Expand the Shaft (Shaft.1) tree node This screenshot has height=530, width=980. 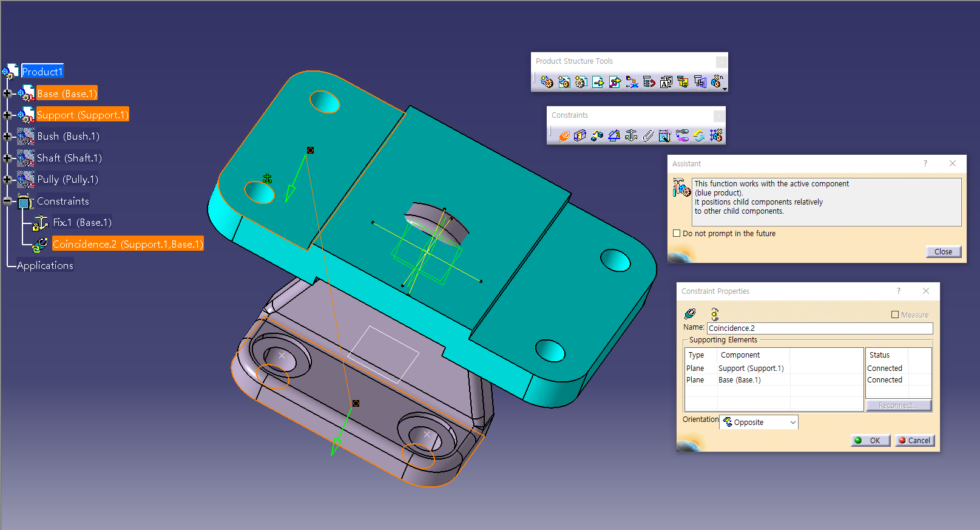point(7,158)
